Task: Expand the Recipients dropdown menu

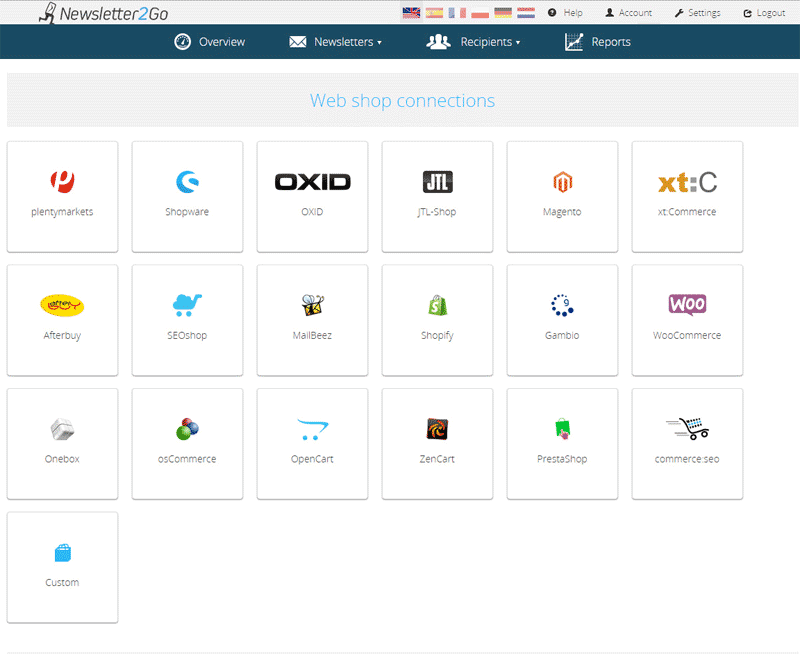Action: pos(473,42)
